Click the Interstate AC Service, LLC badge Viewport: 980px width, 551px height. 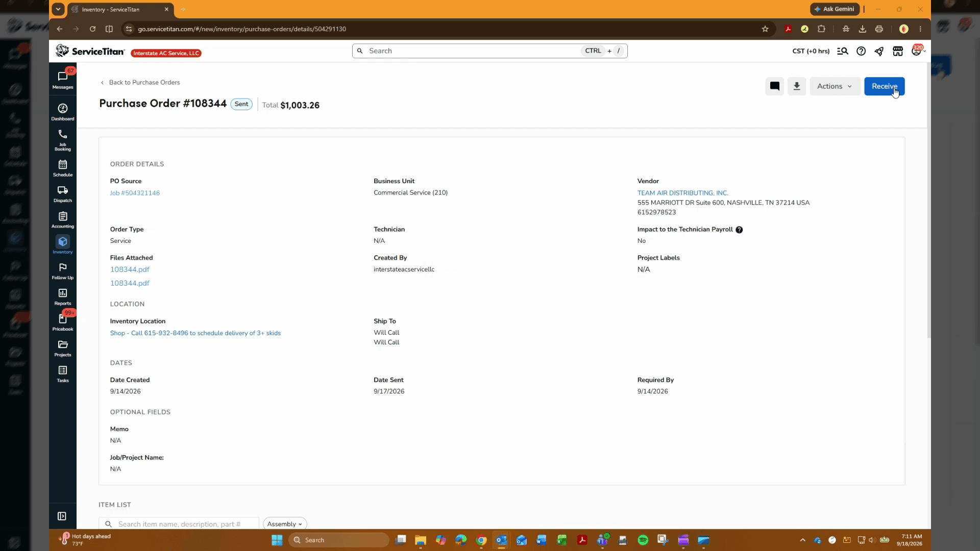[166, 53]
